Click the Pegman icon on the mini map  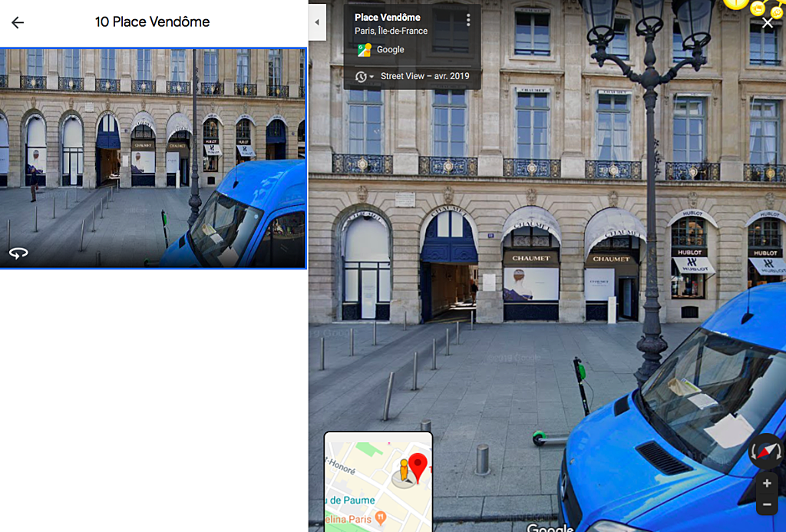(x=404, y=472)
